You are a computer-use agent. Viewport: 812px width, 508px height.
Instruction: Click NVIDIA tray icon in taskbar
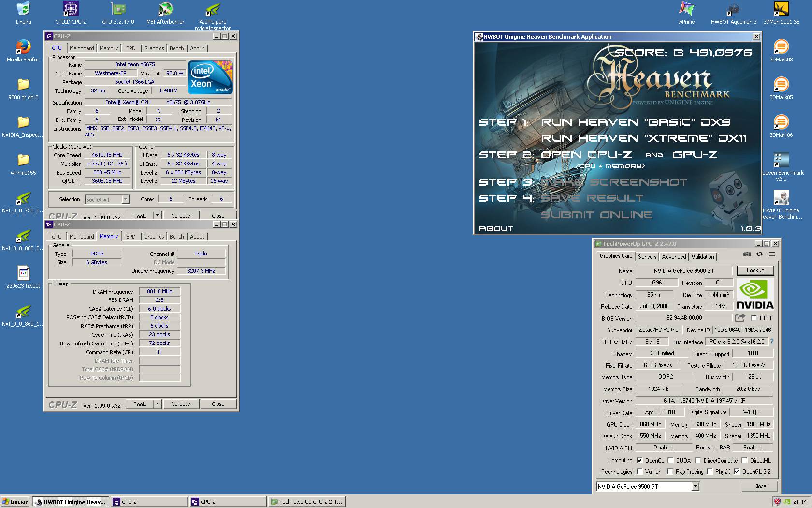(x=787, y=502)
